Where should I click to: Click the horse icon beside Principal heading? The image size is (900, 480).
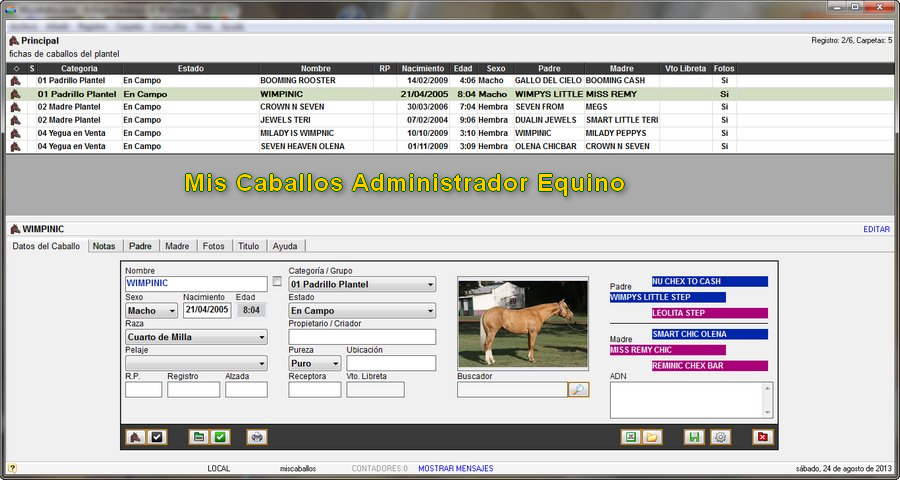(x=14, y=41)
